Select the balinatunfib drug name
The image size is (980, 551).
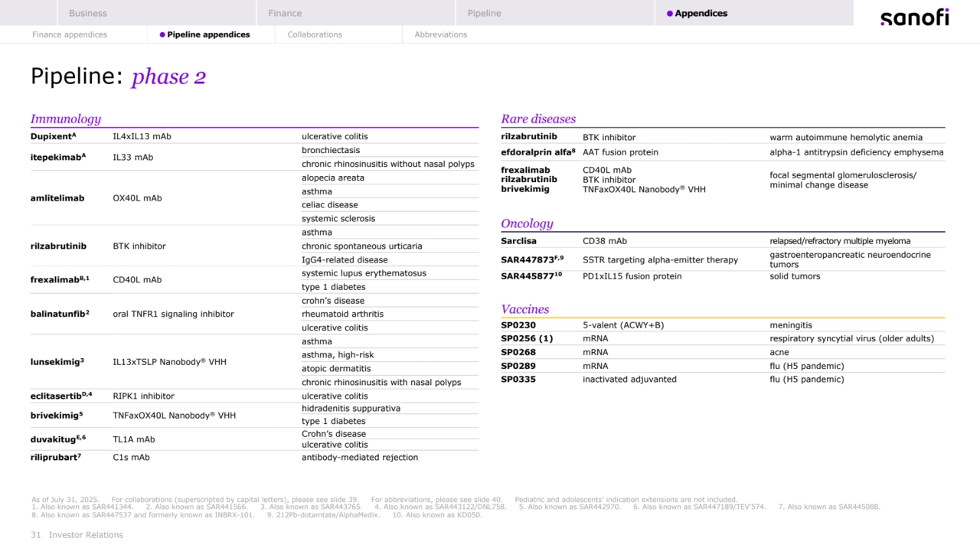coord(60,314)
